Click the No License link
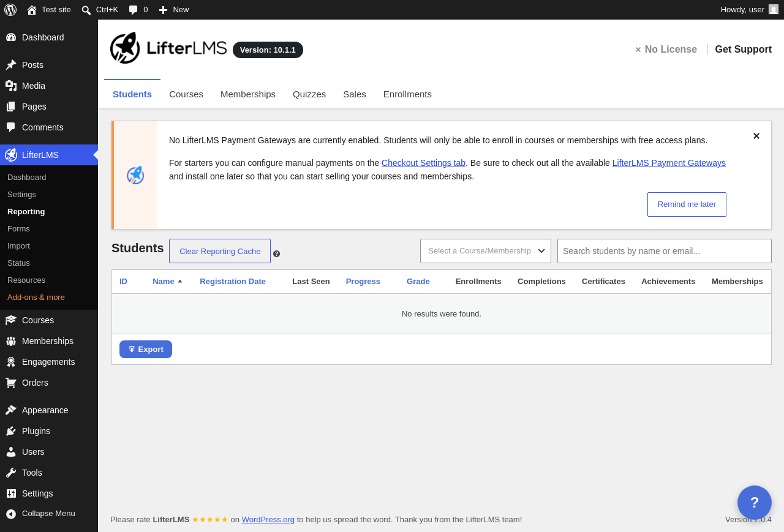The height and width of the screenshot is (532, 784). tap(666, 50)
